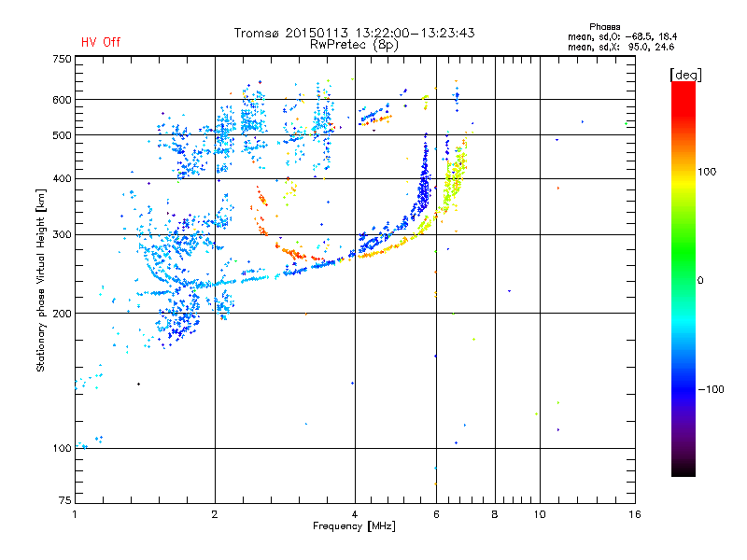Image resolution: width=747 pixels, height=560 pixels.
Task: Click the 'mean, sd,X: 95.0, 24.6' line
Action: click(x=621, y=47)
